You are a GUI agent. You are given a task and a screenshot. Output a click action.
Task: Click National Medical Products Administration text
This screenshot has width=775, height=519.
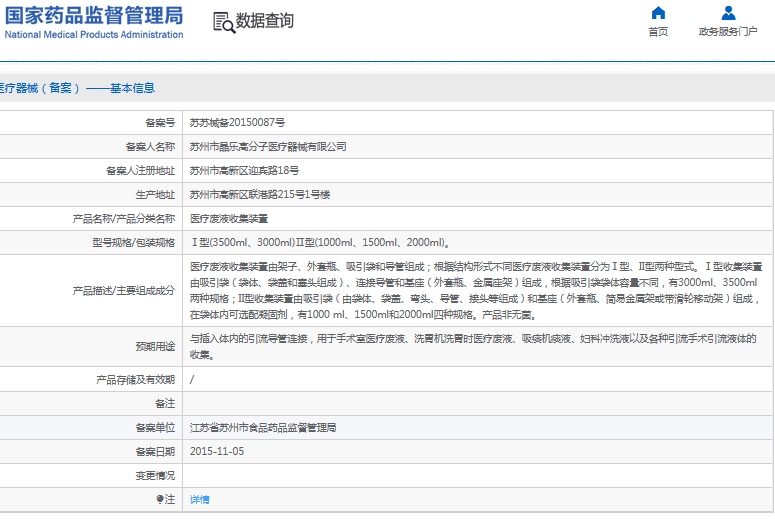(94, 35)
